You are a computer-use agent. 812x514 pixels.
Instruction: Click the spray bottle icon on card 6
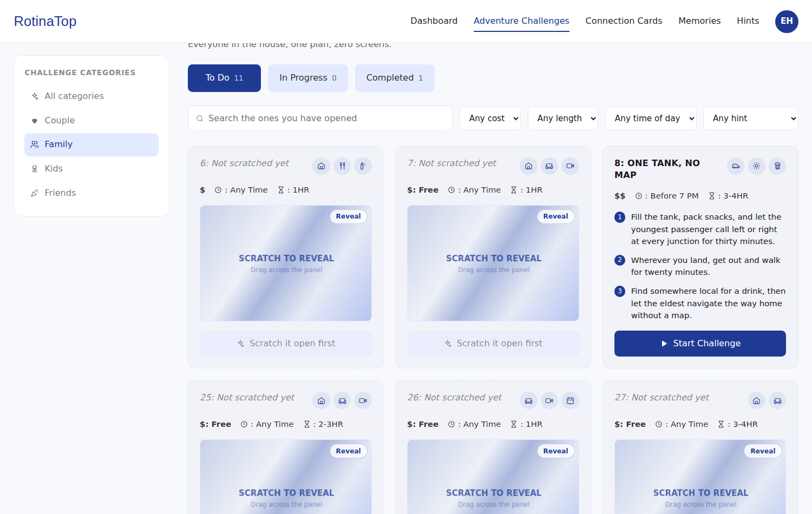[x=363, y=166]
